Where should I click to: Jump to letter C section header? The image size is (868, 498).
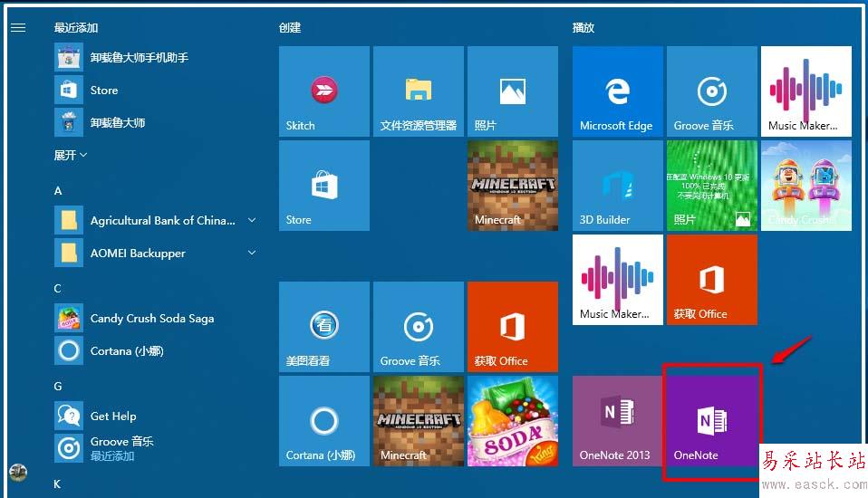58,289
